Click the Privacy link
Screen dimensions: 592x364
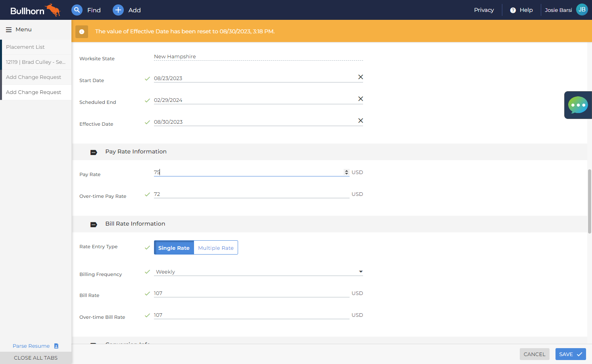coord(484,10)
